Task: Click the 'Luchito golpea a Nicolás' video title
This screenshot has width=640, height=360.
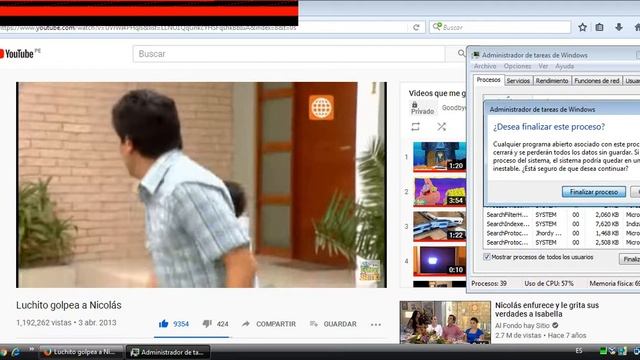Action: (x=69, y=305)
